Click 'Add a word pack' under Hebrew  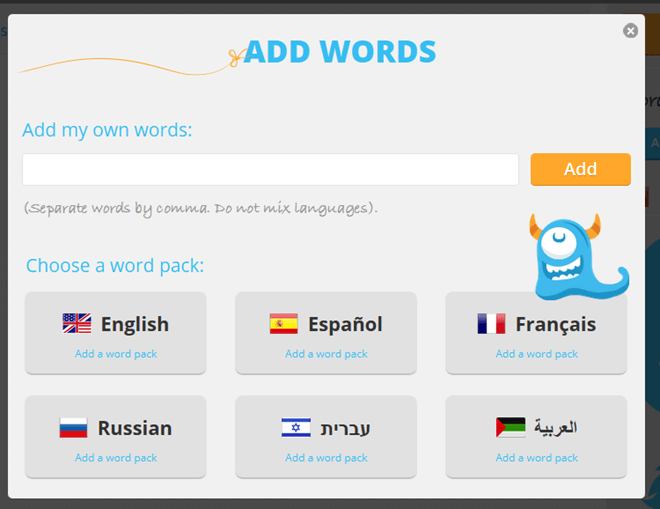click(x=326, y=458)
